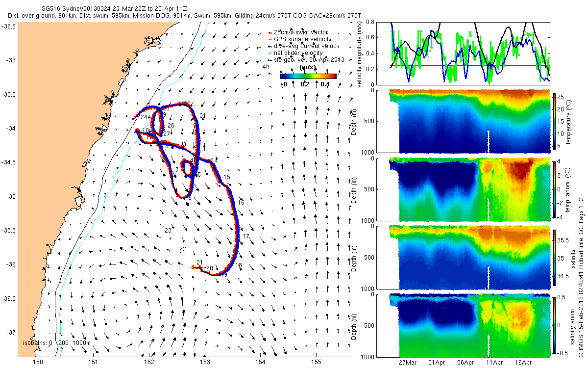This screenshot has height=368, width=588.
Task: Click day marker '15' on the glider track
Action: click(227, 177)
